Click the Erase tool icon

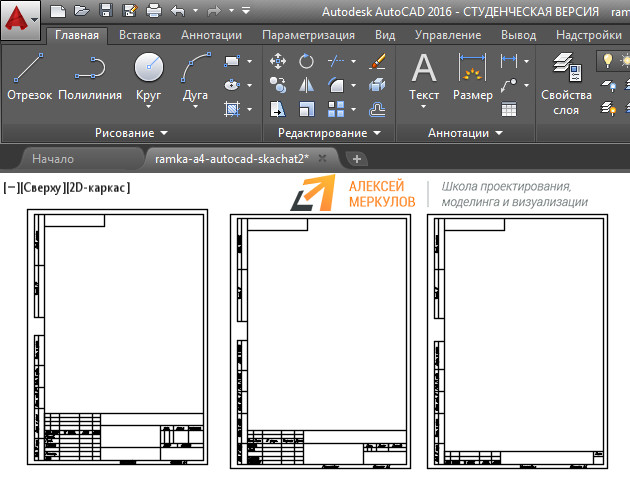(377, 61)
